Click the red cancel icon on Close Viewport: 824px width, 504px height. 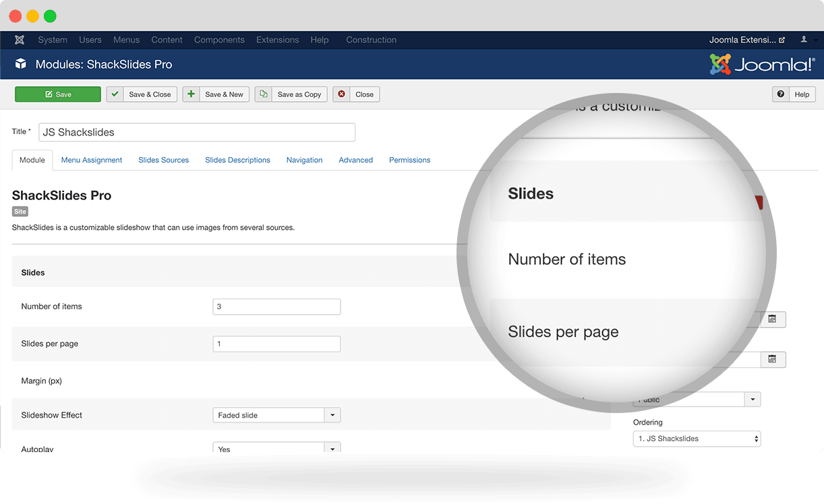tap(341, 94)
